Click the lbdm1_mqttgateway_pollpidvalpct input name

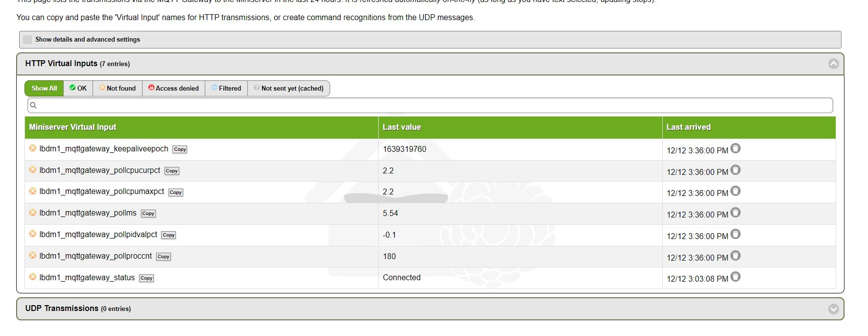pyautogui.click(x=98, y=234)
